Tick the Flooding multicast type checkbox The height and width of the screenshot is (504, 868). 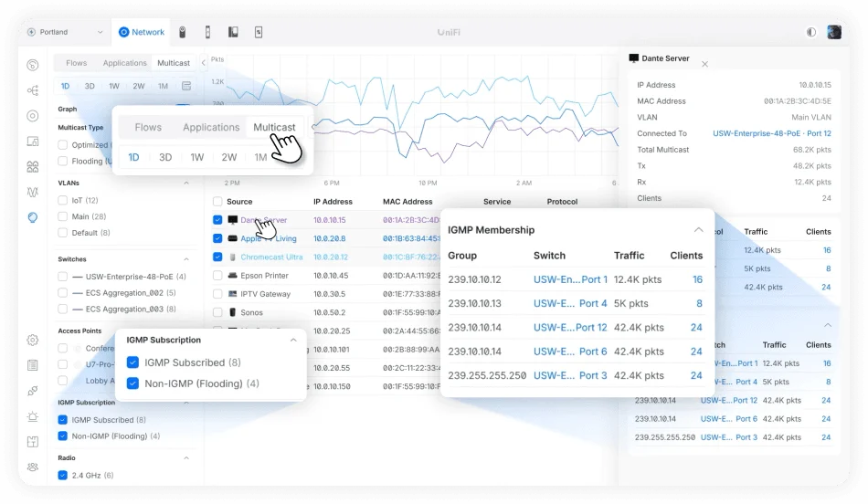(x=62, y=161)
